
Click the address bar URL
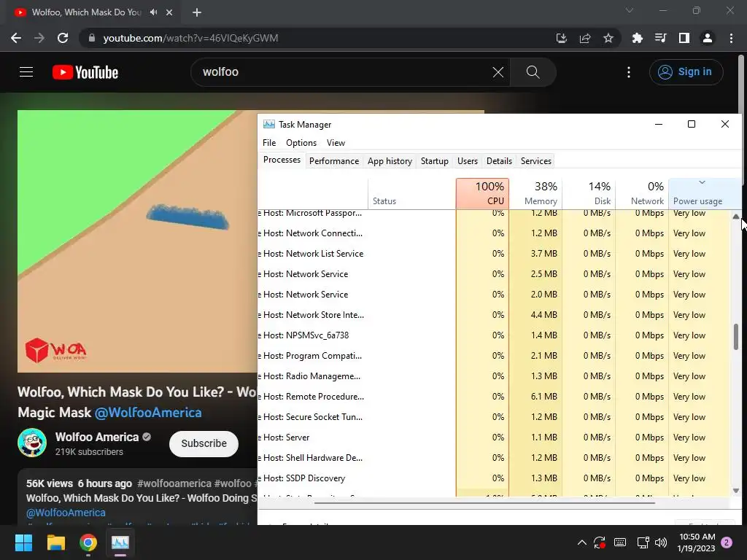click(190, 38)
